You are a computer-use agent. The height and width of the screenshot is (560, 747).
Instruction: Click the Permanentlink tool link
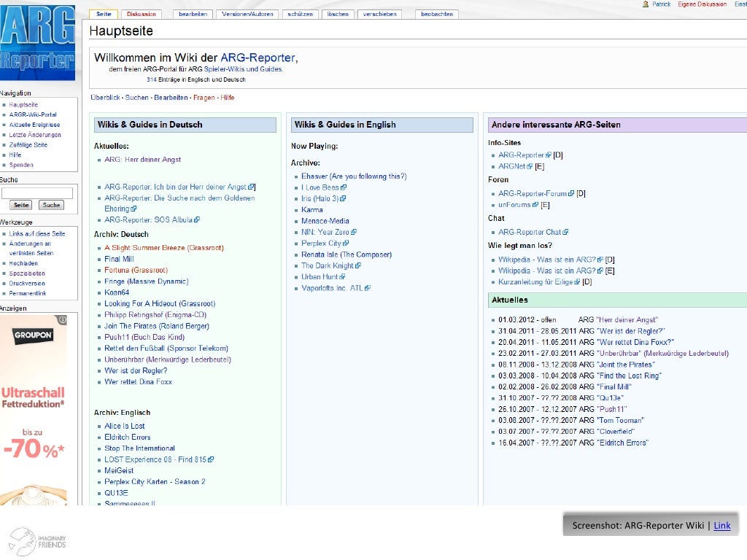pyautogui.click(x=28, y=293)
